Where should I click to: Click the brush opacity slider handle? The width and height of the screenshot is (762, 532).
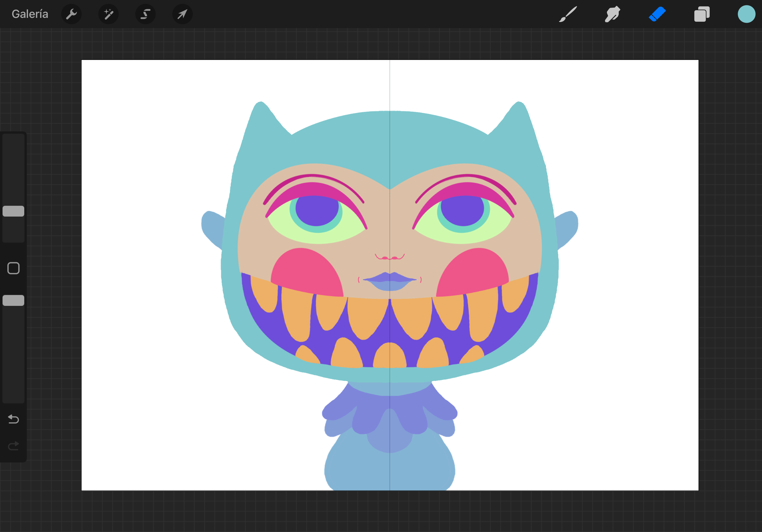[x=13, y=300]
